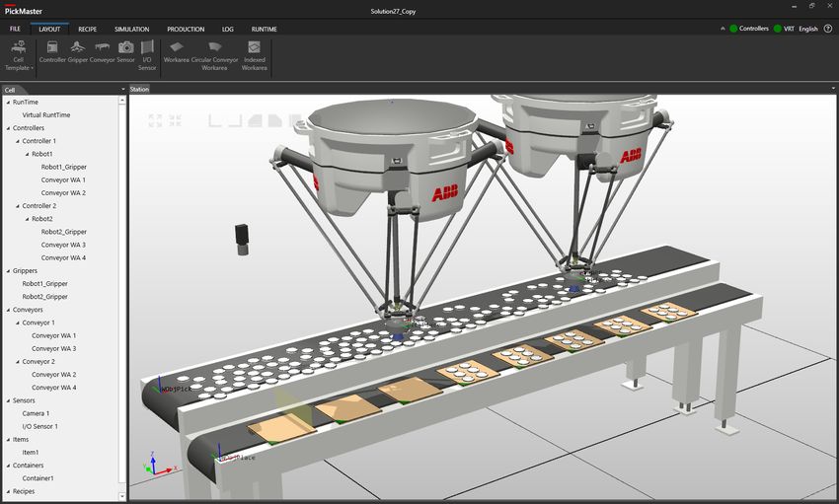Open the help question-mark icon
The width and height of the screenshot is (839, 504).
[828, 29]
